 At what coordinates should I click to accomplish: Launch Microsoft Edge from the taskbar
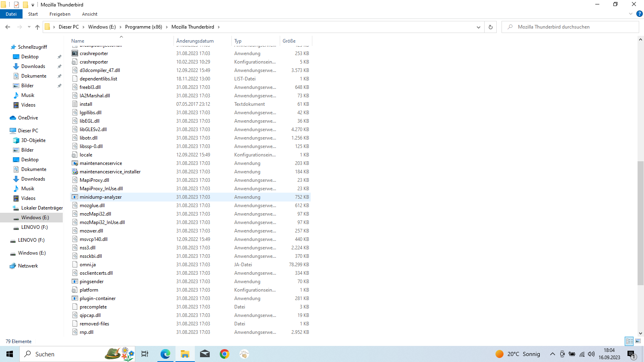pos(165,354)
